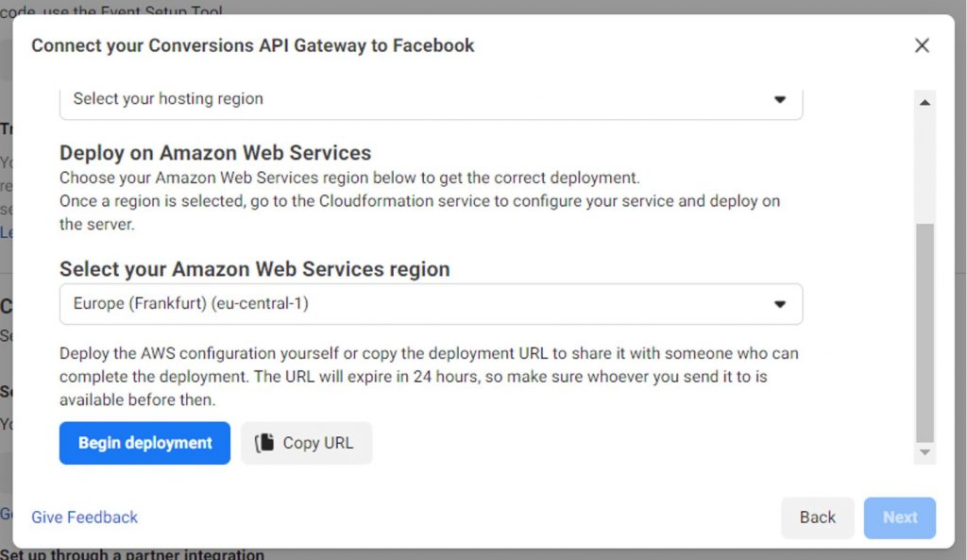Click the copy icon beside Copy URL
The height and width of the screenshot is (560, 967).
pos(264,443)
